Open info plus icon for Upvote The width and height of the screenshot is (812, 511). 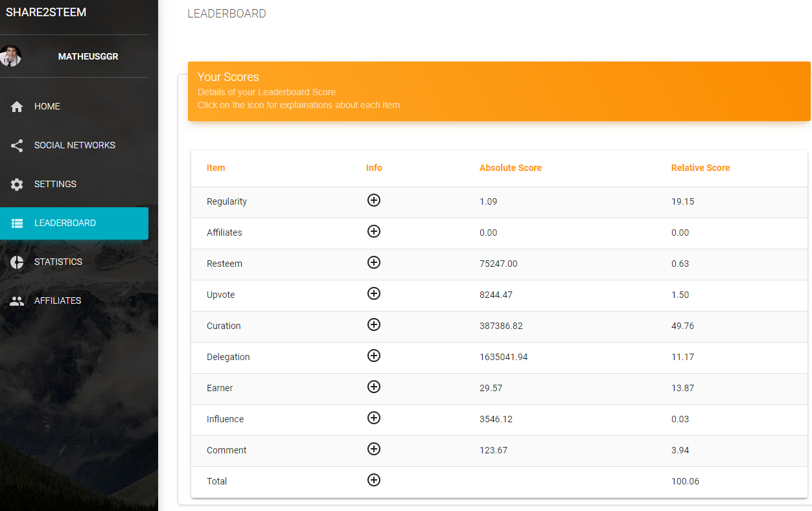[x=374, y=293]
